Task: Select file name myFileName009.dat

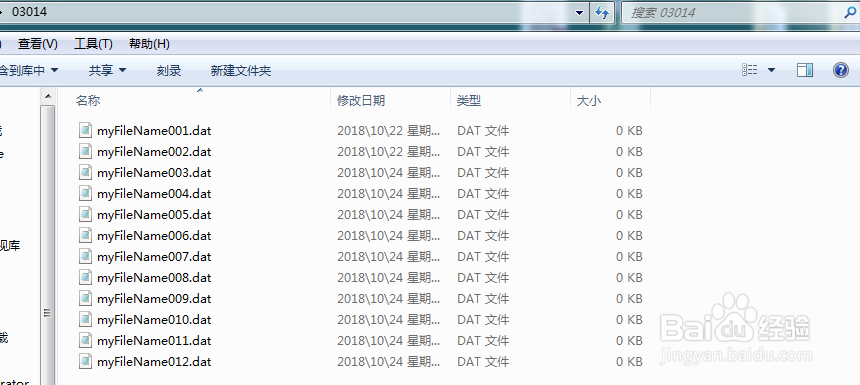Action: pyautogui.click(x=154, y=299)
